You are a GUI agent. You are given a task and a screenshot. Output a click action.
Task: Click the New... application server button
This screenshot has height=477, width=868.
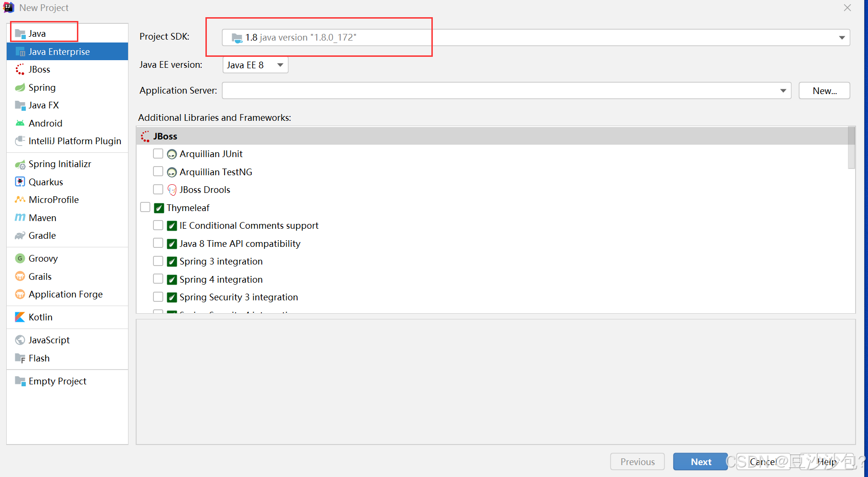point(825,91)
